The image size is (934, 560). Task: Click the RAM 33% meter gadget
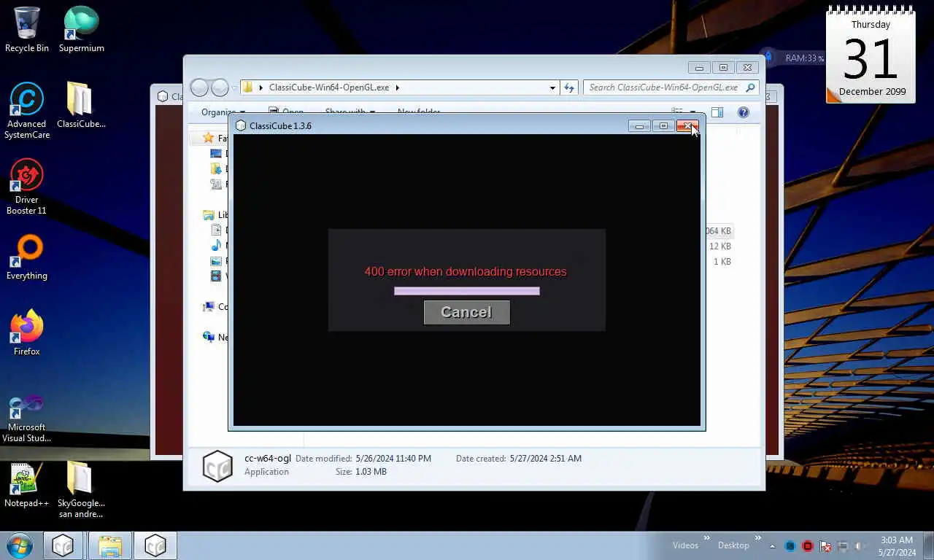[x=795, y=58]
